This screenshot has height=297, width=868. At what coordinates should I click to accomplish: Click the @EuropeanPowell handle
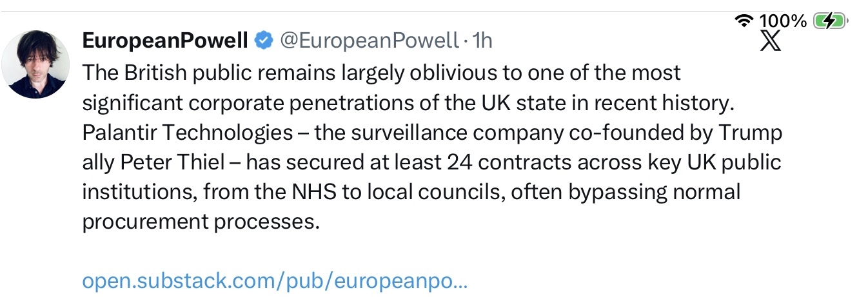368,41
